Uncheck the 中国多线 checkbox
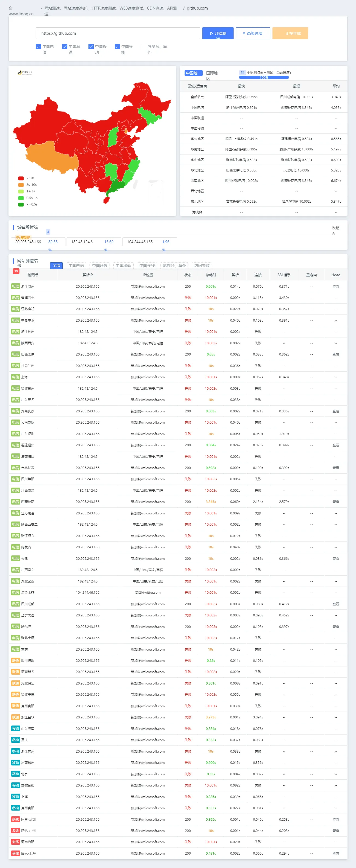Image resolution: width=356 pixels, height=868 pixels. (x=117, y=46)
